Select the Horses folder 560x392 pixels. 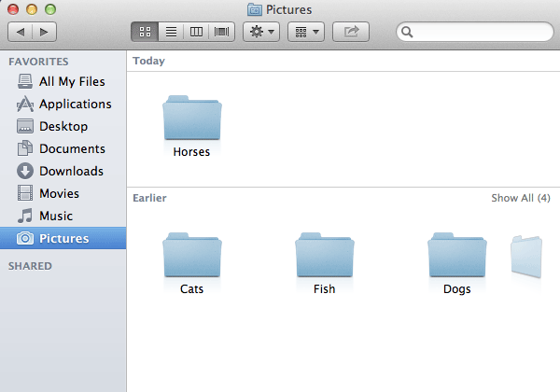tap(192, 118)
